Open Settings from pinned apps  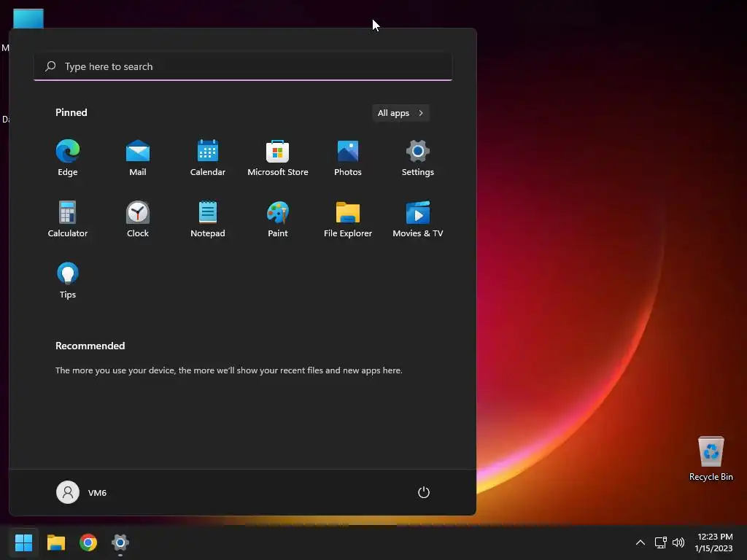418,158
